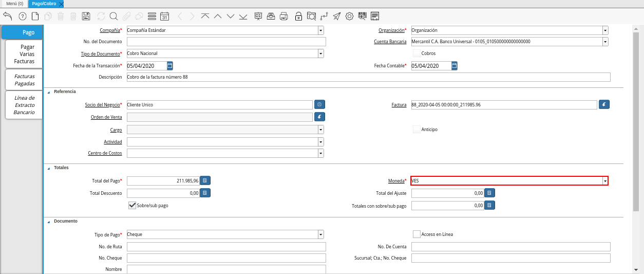Click the undo arrow icon in toolbar
Screen dimensions: 644x274
[8, 16]
